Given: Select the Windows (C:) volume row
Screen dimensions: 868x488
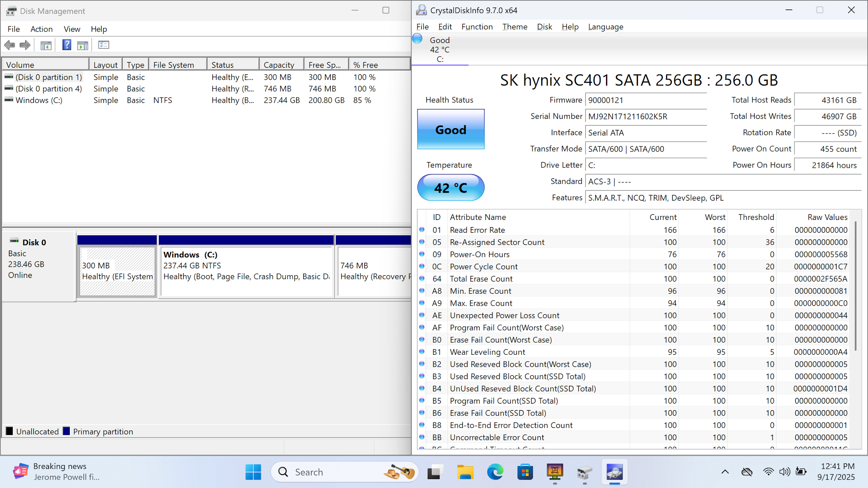Looking at the screenshot, I should coord(39,100).
